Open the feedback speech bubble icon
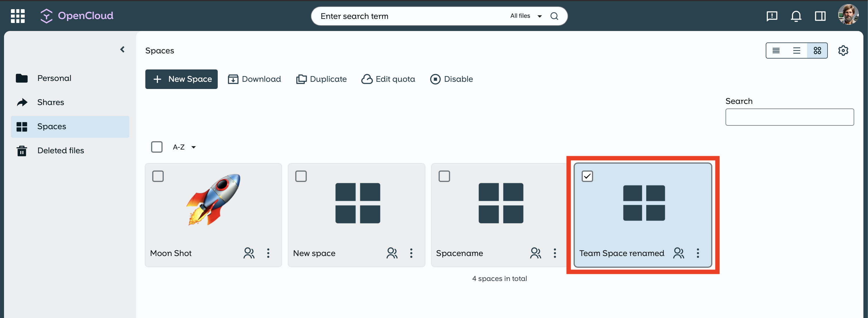Screen dimensions: 868x318 click(771, 16)
